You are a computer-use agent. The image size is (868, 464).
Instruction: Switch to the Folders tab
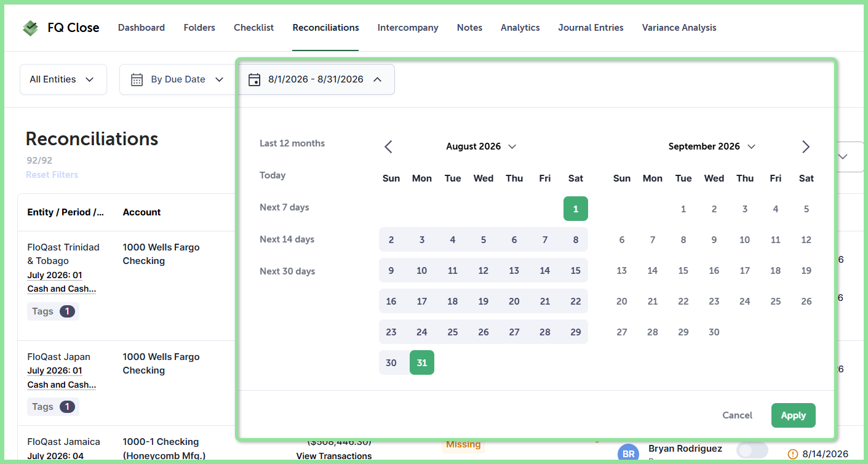[199, 28]
